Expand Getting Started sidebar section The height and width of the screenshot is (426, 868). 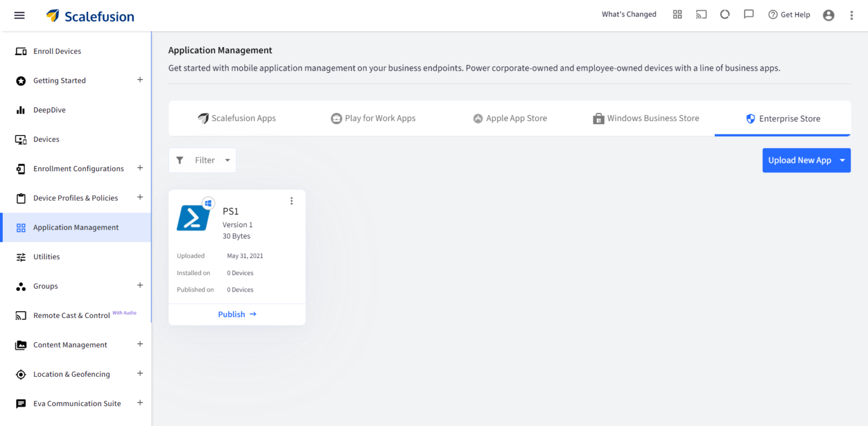point(140,80)
